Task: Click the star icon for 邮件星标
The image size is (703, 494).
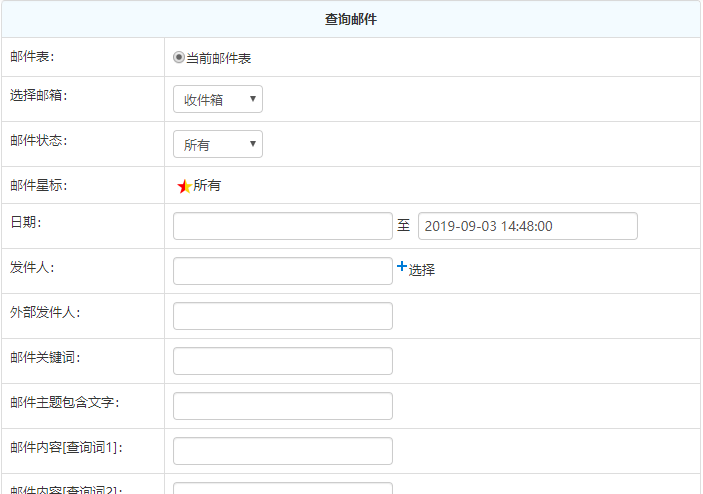Action: coord(184,186)
